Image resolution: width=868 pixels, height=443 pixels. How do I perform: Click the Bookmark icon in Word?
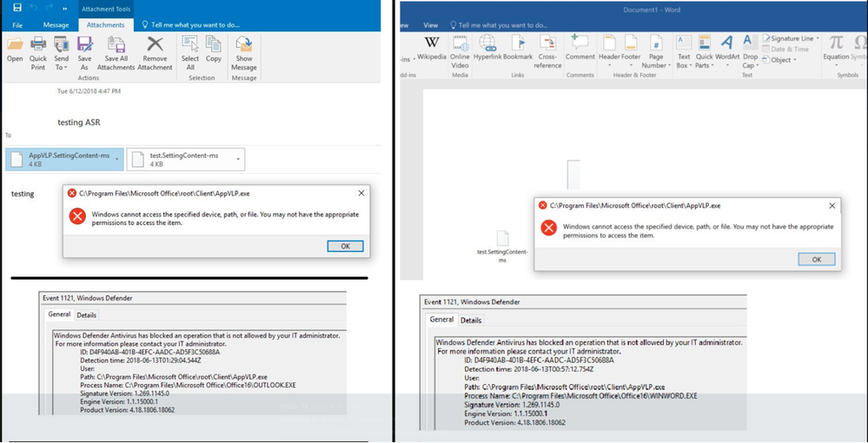518,43
